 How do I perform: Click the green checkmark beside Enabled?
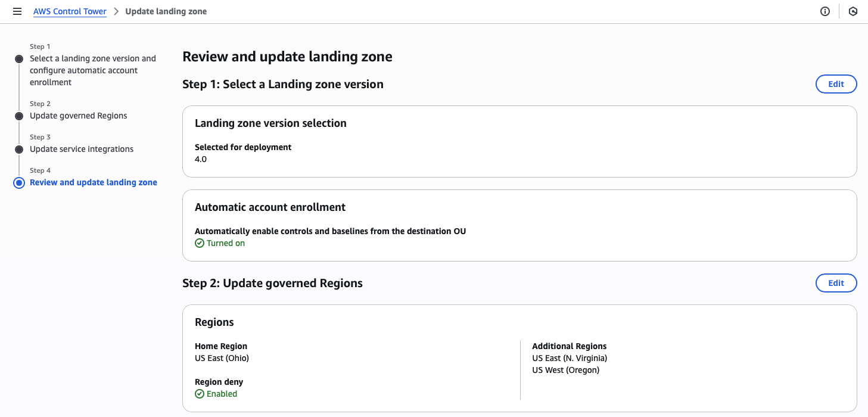click(200, 394)
